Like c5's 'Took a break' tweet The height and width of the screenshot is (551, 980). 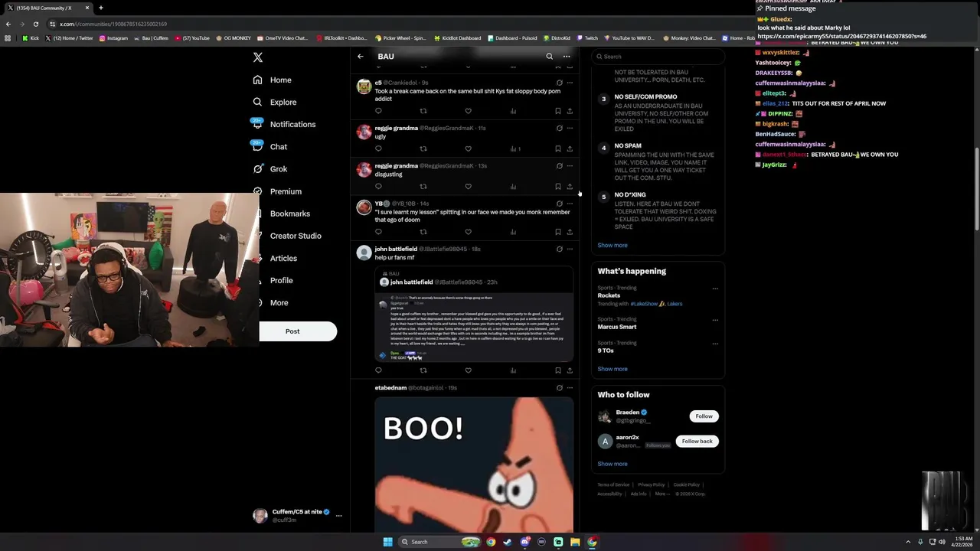tap(468, 111)
